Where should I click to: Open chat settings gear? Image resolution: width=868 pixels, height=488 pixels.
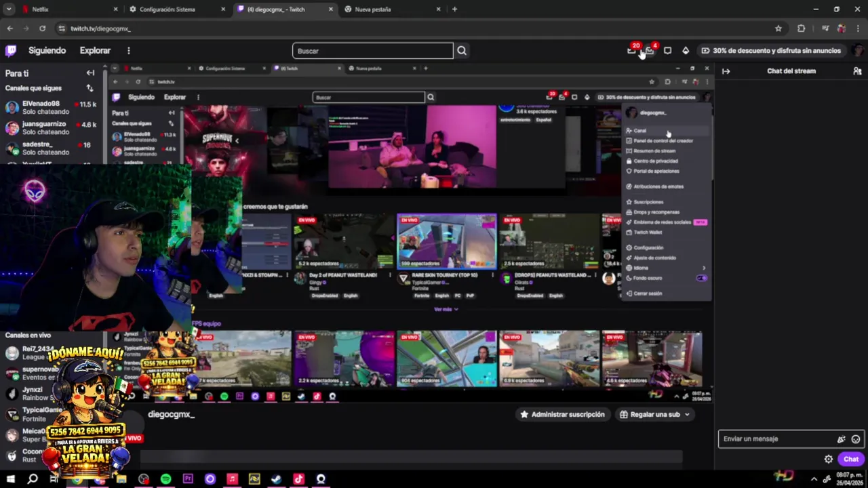[x=829, y=459]
